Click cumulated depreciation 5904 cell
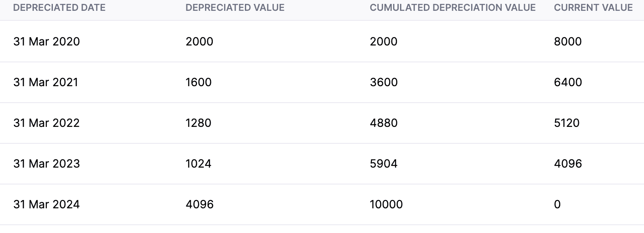Image resolution: width=644 pixels, height=233 pixels. point(384,164)
